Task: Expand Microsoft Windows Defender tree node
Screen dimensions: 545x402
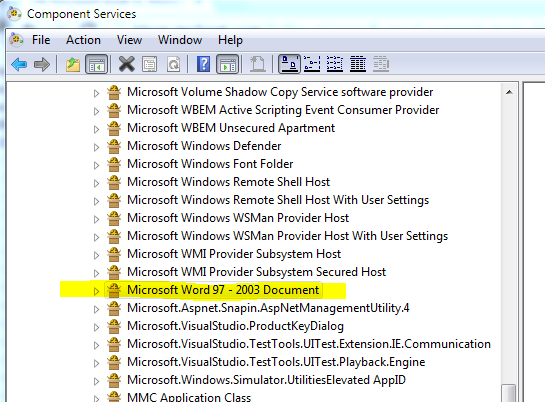Action: (97, 147)
